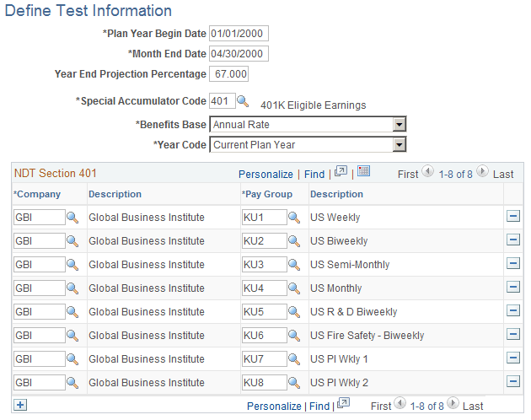Add a new row with plus icon
The width and height of the screenshot is (531, 420).
20,405
